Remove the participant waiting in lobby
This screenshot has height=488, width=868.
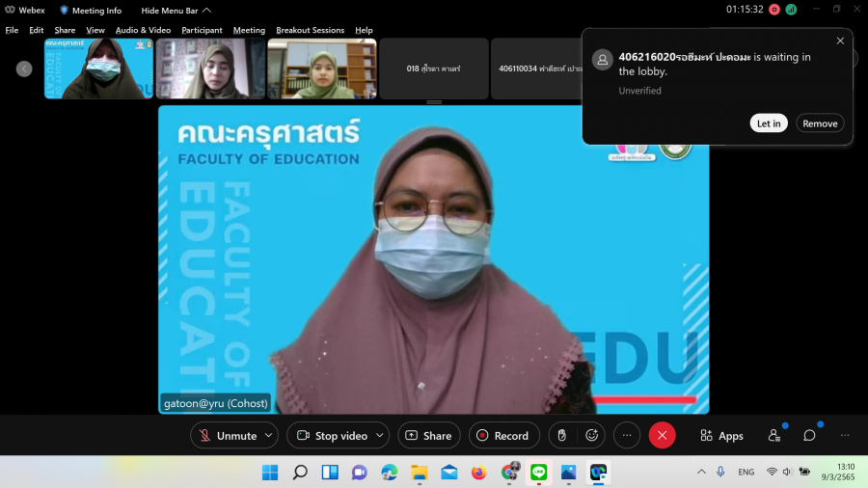tap(820, 123)
